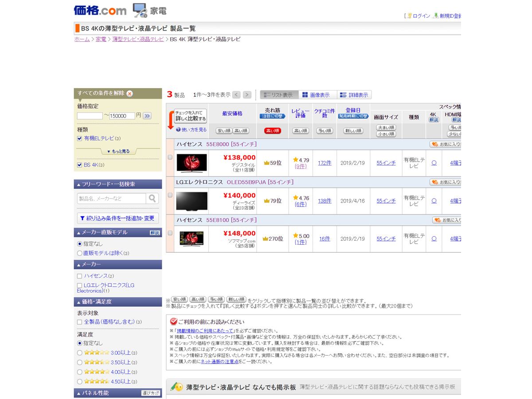Uncheck 有機ELテレビ filter
The height and width of the screenshot is (399, 532).
(x=79, y=138)
